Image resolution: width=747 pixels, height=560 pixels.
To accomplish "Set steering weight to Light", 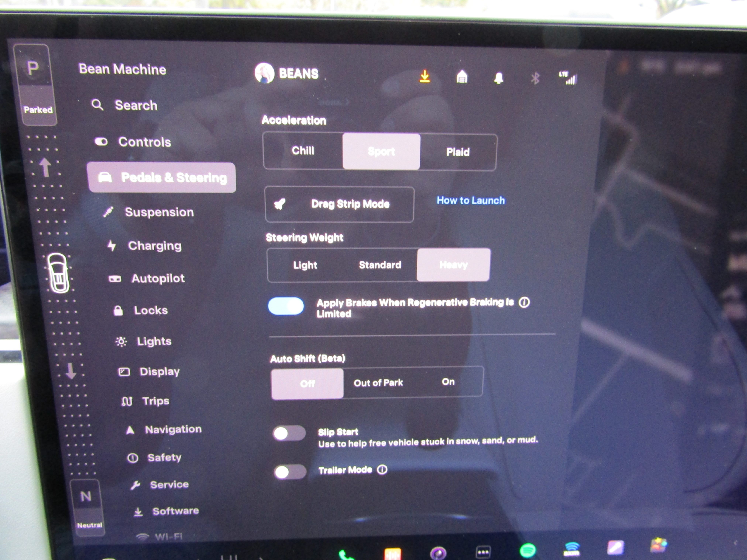I will (305, 265).
